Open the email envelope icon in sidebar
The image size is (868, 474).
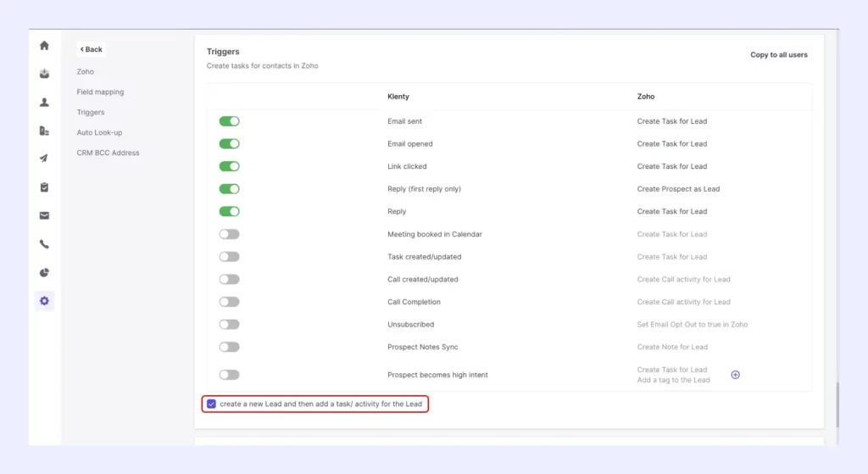click(x=44, y=215)
